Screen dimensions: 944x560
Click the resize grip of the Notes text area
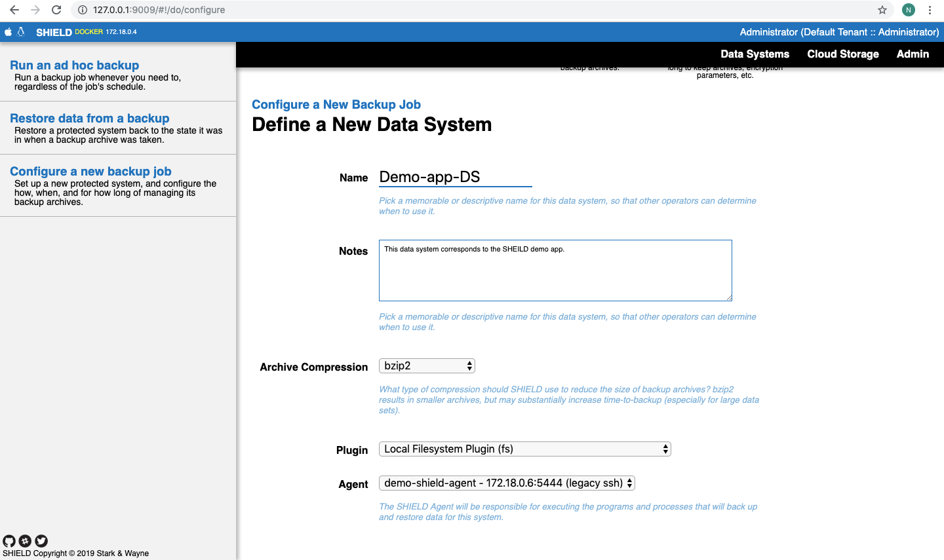(728, 297)
